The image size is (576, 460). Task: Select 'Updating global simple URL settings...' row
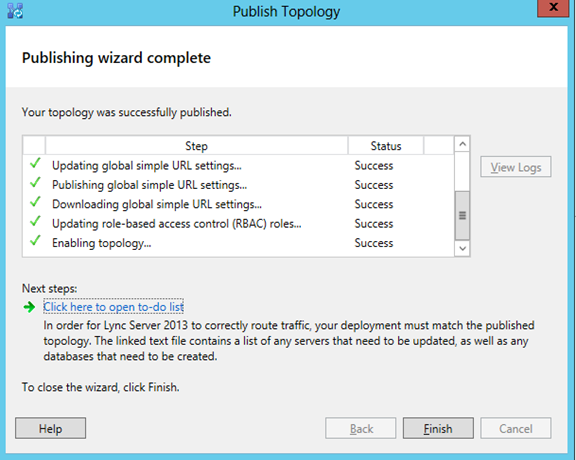(x=239, y=165)
